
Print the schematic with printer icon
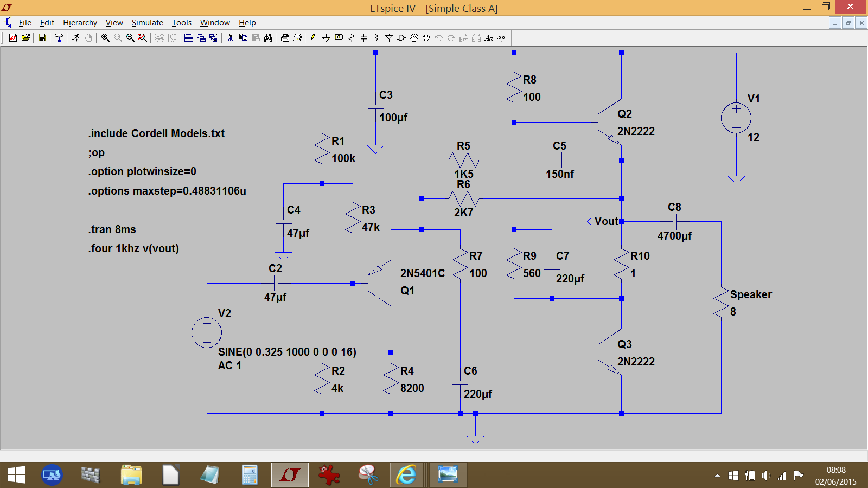(x=297, y=37)
